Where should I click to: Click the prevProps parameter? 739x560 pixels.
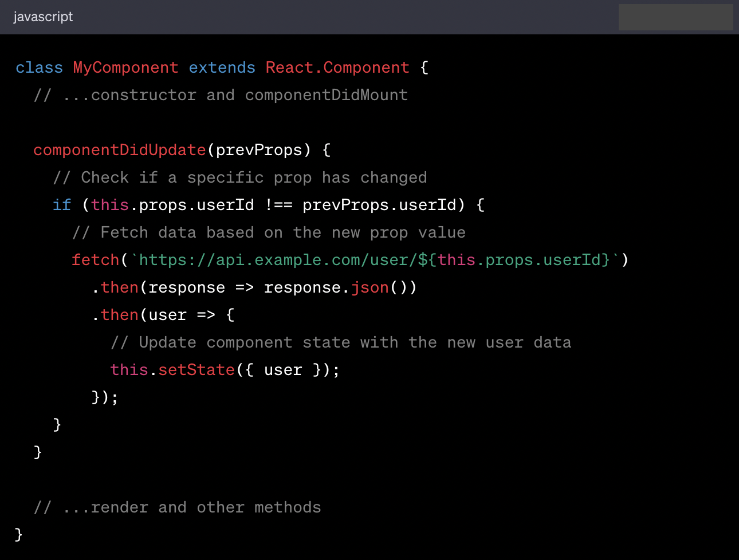[x=260, y=149]
